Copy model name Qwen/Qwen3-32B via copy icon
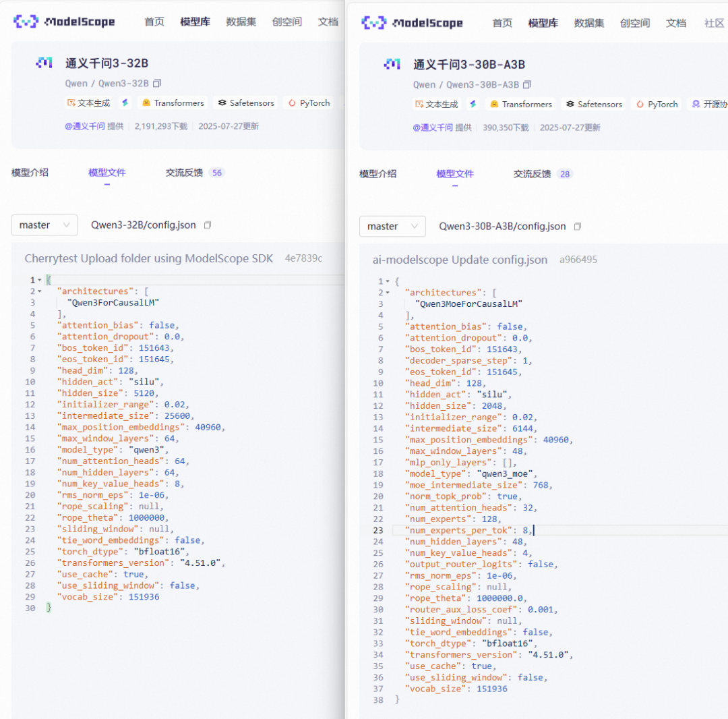The width and height of the screenshot is (728, 719). point(156,83)
